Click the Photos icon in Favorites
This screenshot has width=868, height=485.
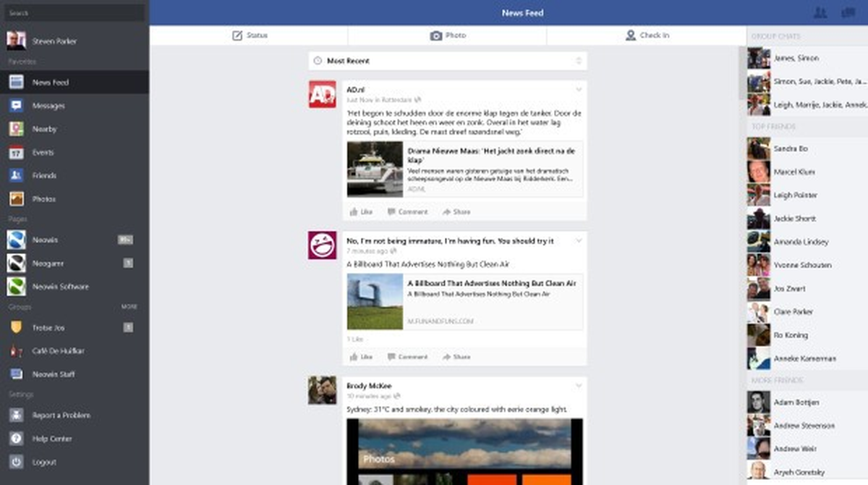click(x=17, y=198)
